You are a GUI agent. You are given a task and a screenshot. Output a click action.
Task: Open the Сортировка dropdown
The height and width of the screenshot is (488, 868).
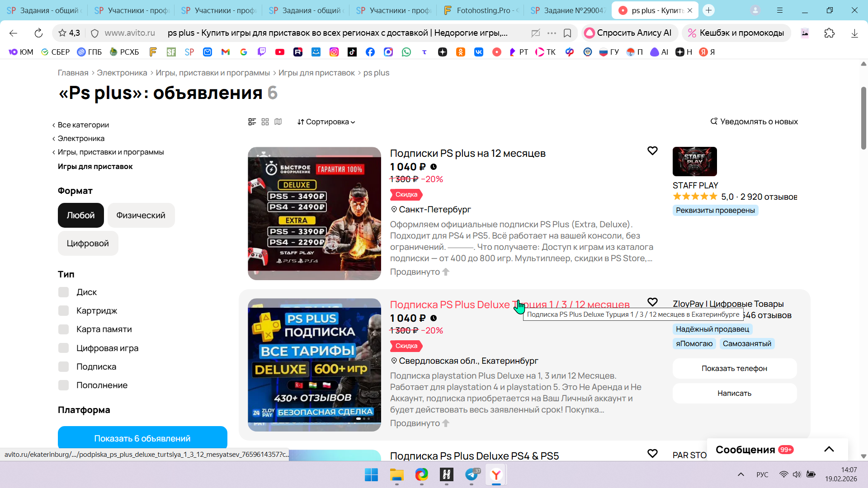(326, 122)
